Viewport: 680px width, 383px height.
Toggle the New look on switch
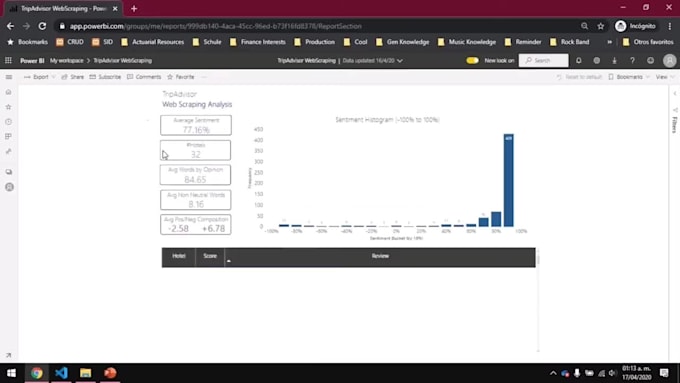click(x=472, y=60)
